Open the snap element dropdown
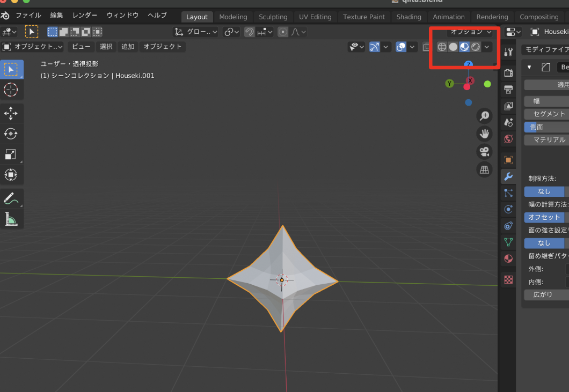Screen dimensions: 569x392 click(265, 32)
